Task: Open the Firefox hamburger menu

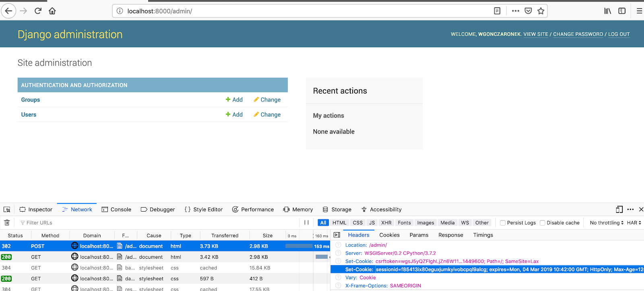Action: pyautogui.click(x=639, y=11)
